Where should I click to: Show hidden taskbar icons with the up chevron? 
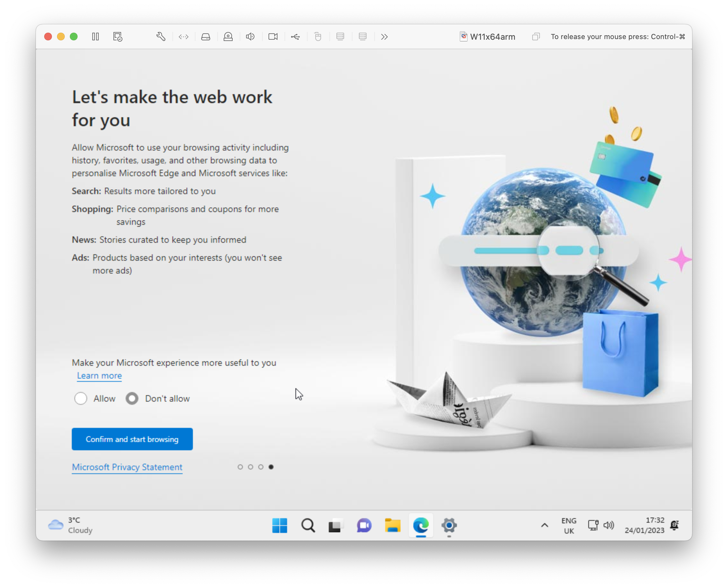pos(544,525)
